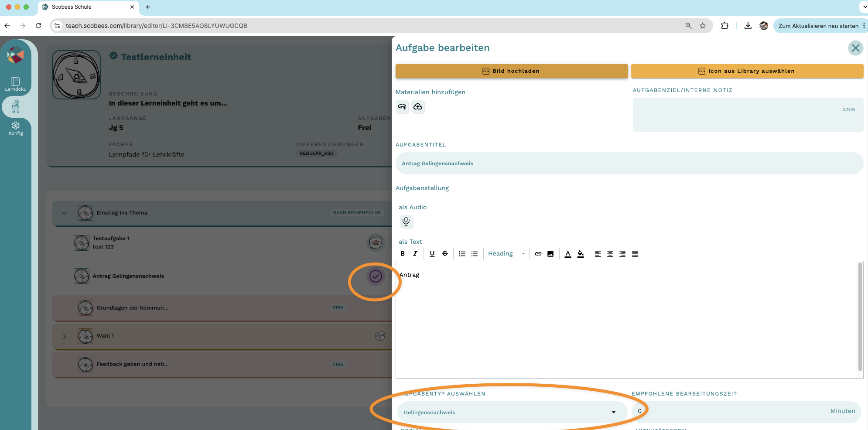Click the Scobees logo in the sidebar
Screen dimensions: 868x430
pyautogui.click(x=15, y=55)
